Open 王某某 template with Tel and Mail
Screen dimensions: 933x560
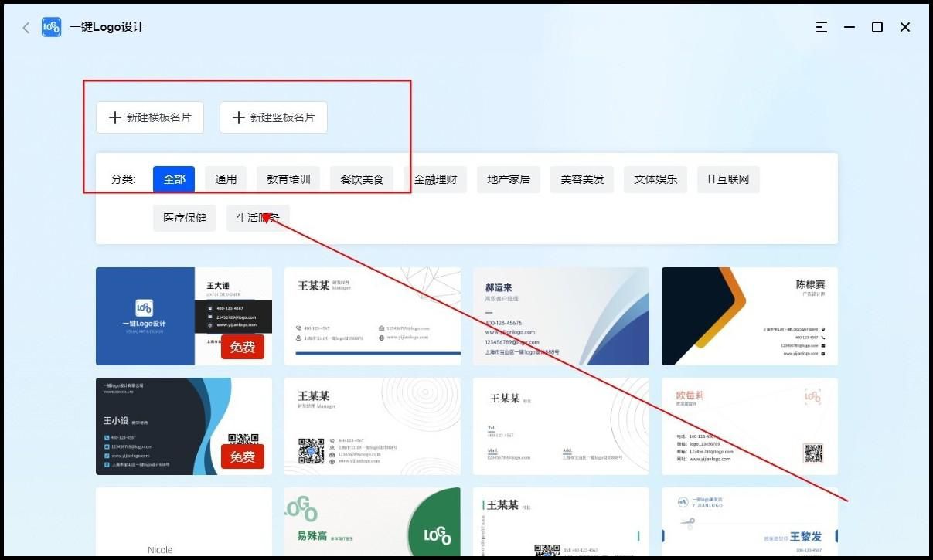[x=561, y=426]
